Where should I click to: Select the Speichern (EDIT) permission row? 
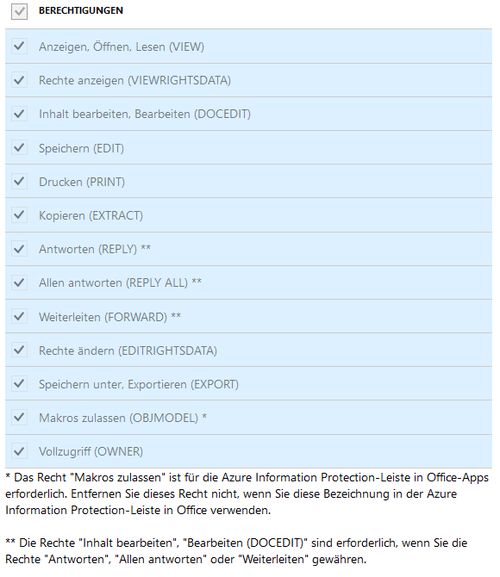[248, 148]
